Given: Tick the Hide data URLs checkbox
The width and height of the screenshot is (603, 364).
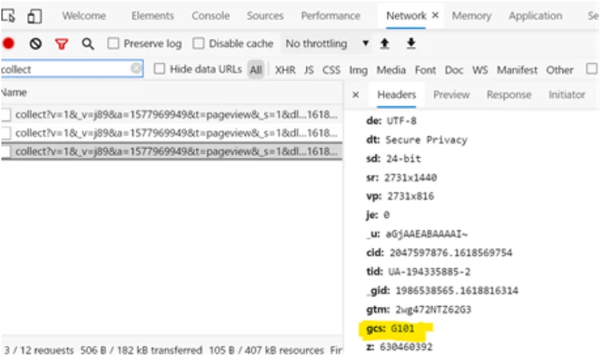Looking at the screenshot, I should (x=159, y=68).
